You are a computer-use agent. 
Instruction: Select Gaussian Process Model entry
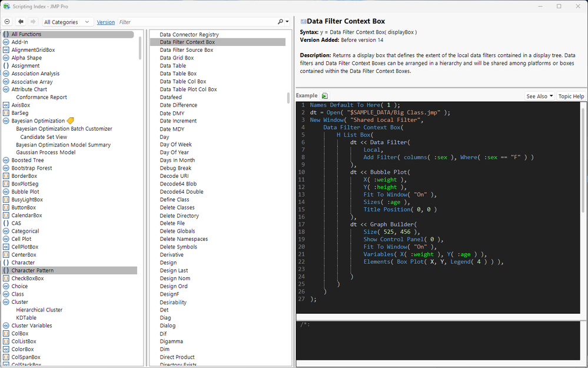click(x=46, y=152)
